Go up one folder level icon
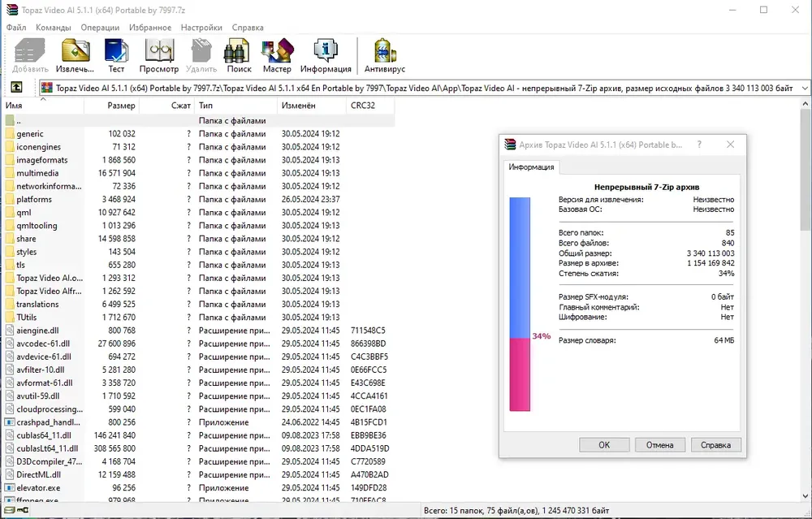This screenshot has height=519, width=812. [16, 87]
